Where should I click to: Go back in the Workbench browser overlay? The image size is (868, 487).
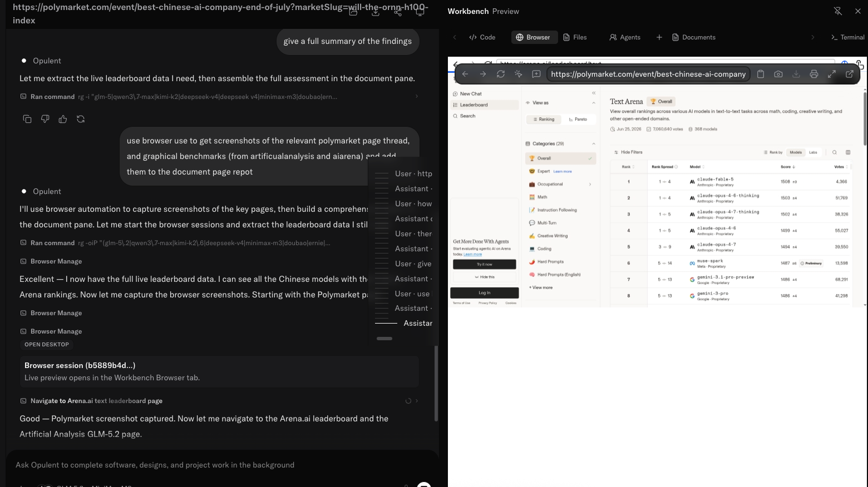click(x=465, y=74)
